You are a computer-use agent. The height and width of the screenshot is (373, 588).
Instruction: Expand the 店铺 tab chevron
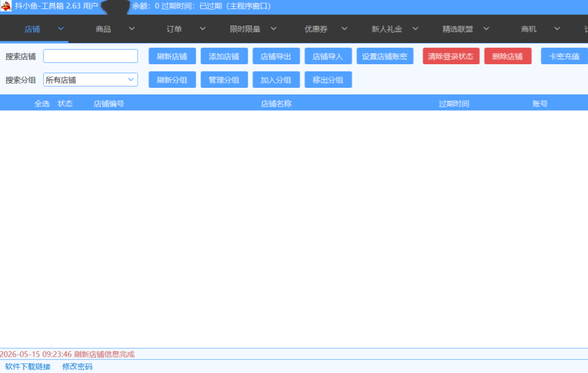61,28
